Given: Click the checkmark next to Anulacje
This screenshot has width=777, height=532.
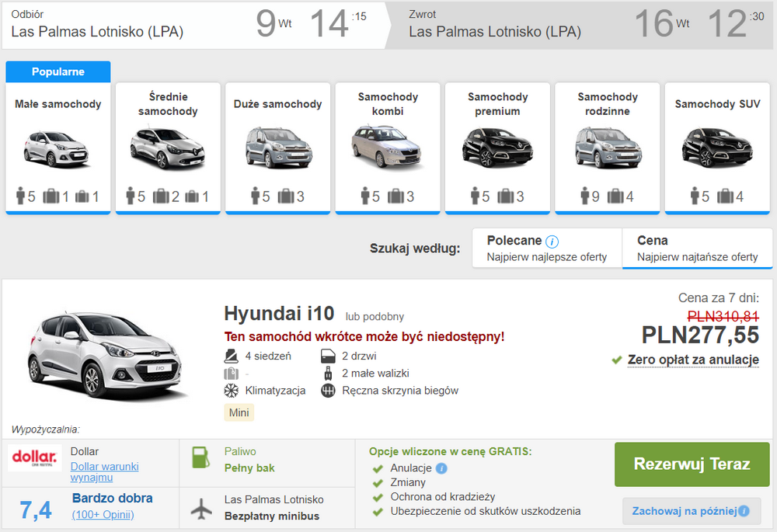Looking at the screenshot, I should tap(378, 468).
